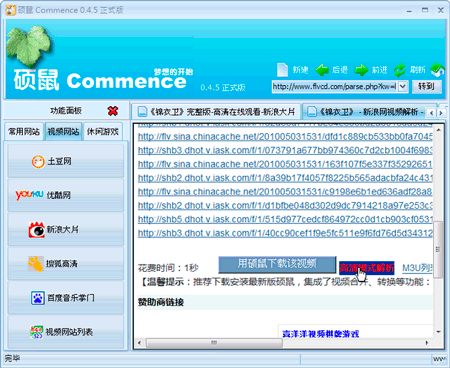The height and width of the screenshot is (368, 450).
Task: Open Tudou site via its orange icon
Action: click(38, 162)
